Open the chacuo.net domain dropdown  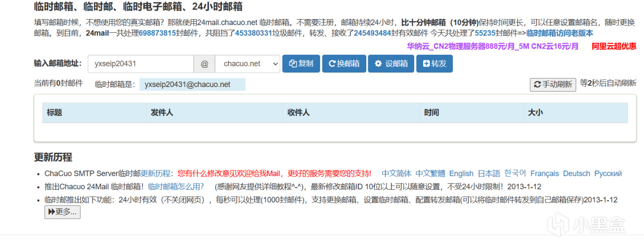[x=247, y=64]
